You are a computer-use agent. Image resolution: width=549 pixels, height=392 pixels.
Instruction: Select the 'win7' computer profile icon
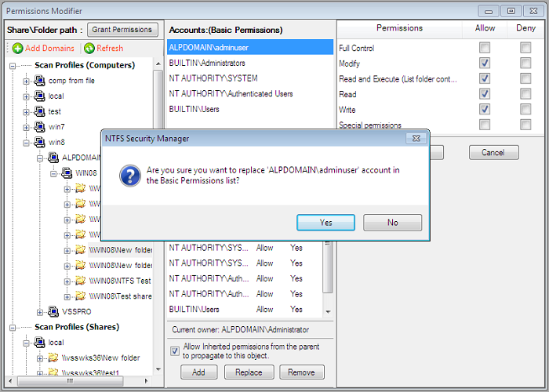[x=40, y=127]
